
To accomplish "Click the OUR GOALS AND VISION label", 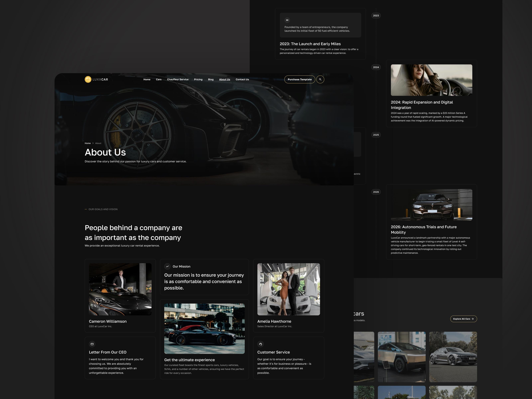I will (103, 209).
